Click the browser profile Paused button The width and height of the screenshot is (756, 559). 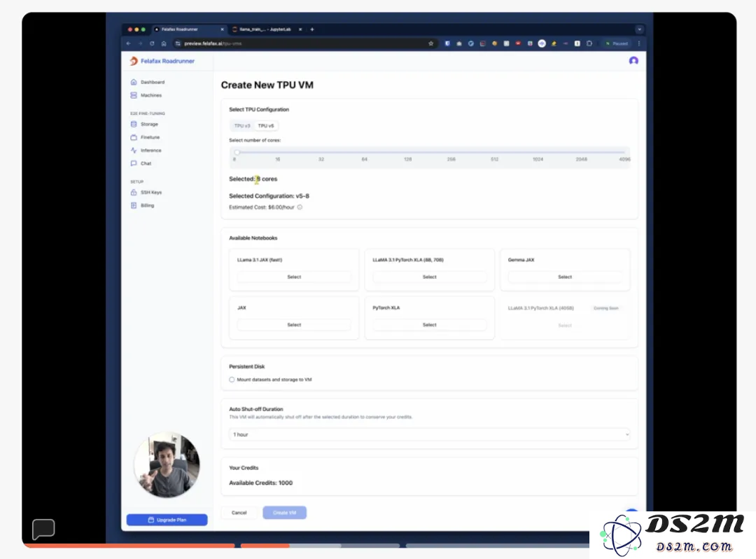click(x=617, y=43)
